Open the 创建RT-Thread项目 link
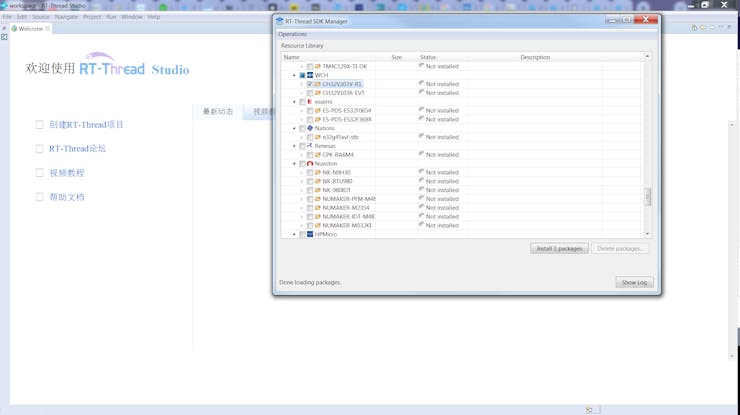Image resolution: width=740 pixels, height=415 pixels. pos(86,125)
